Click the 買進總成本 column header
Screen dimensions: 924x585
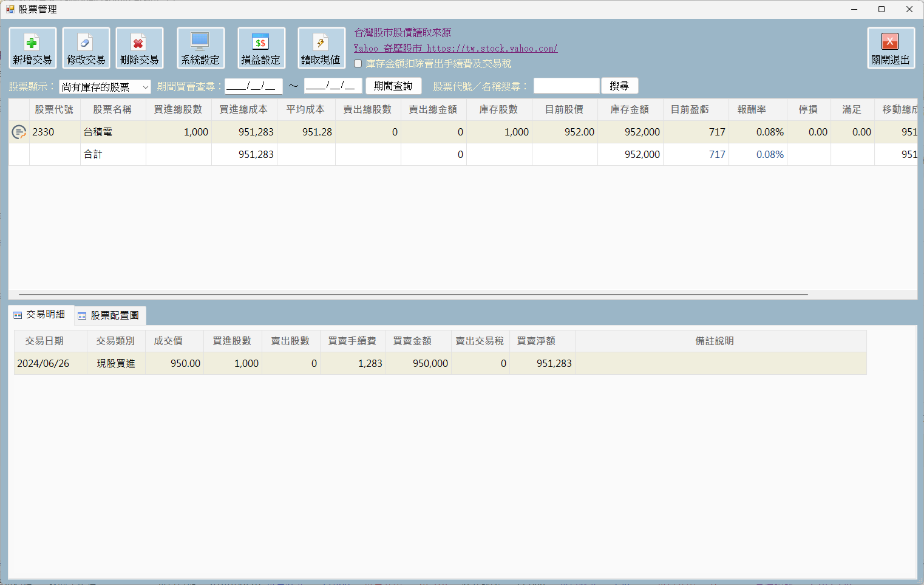click(244, 110)
